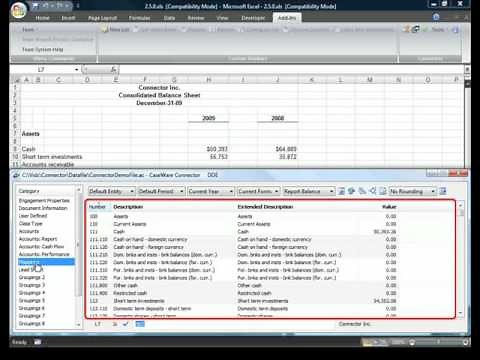Open the Default Entity dropdown
This screenshot has height=360, width=480.
(112, 191)
